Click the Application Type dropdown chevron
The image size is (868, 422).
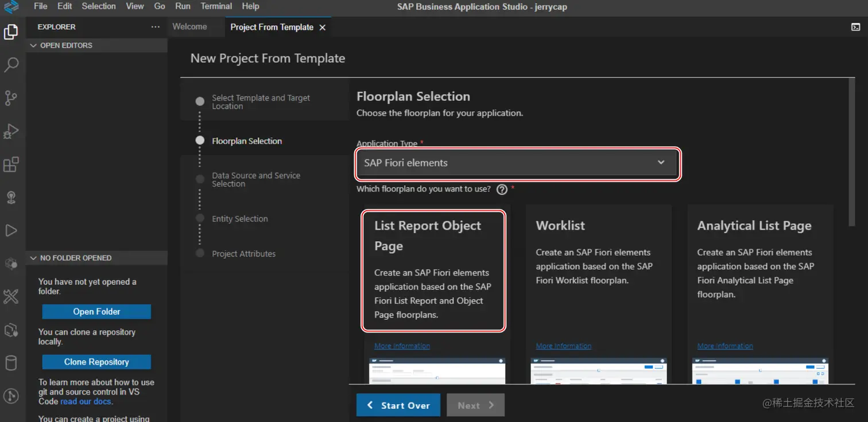pyautogui.click(x=661, y=162)
